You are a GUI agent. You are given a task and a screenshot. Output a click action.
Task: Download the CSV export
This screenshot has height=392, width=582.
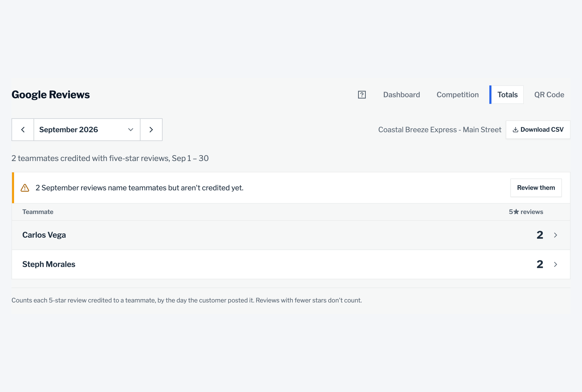[538, 130]
